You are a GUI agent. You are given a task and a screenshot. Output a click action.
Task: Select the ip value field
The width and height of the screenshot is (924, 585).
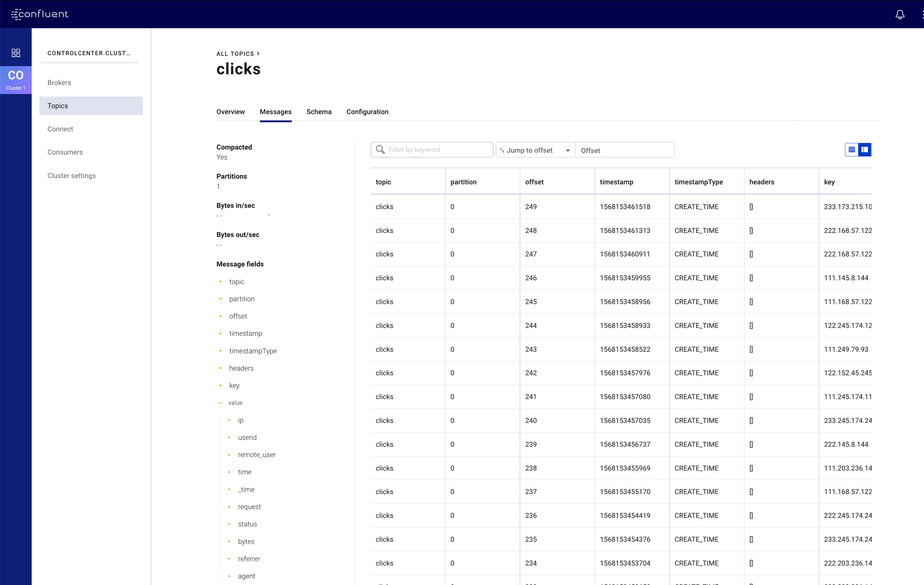coord(241,420)
